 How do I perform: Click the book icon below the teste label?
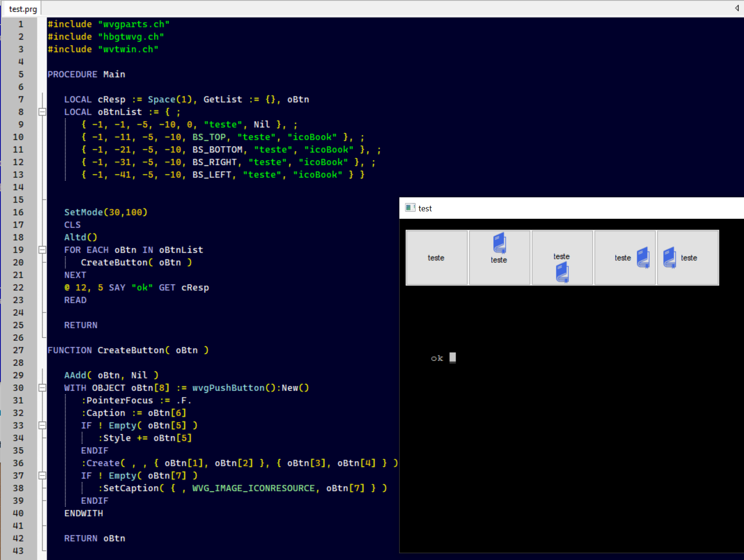562,272
